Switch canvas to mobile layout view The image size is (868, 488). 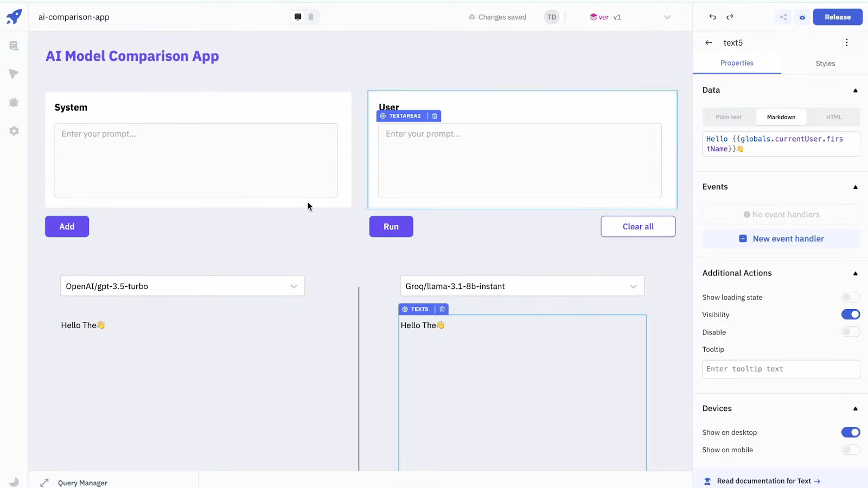(x=311, y=17)
